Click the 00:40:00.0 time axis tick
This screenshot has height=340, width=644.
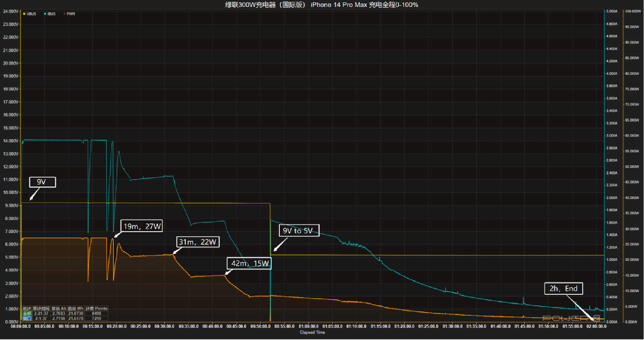[213, 327]
